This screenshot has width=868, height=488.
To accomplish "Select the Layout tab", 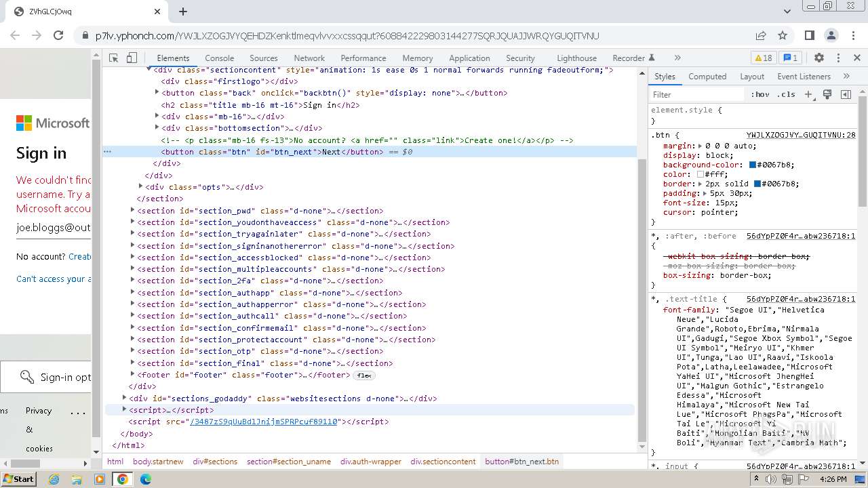I will pos(752,77).
